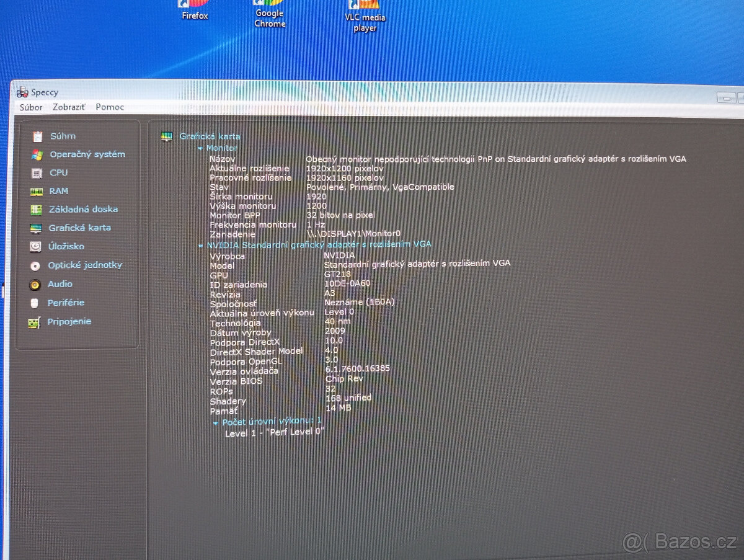This screenshot has width=744, height=560.
Task: Click the Podpora DirectX label
Action: point(245,342)
